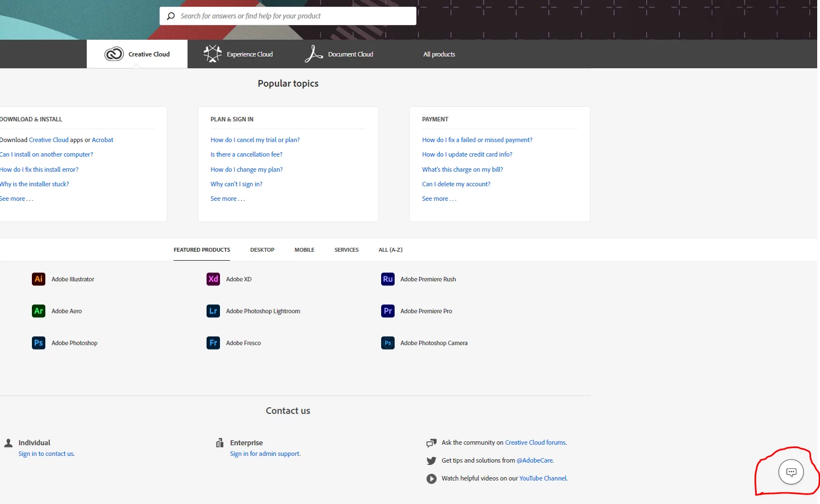Open the Lightroom Lr icon
The image size is (820, 504).
pyautogui.click(x=213, y=311)
